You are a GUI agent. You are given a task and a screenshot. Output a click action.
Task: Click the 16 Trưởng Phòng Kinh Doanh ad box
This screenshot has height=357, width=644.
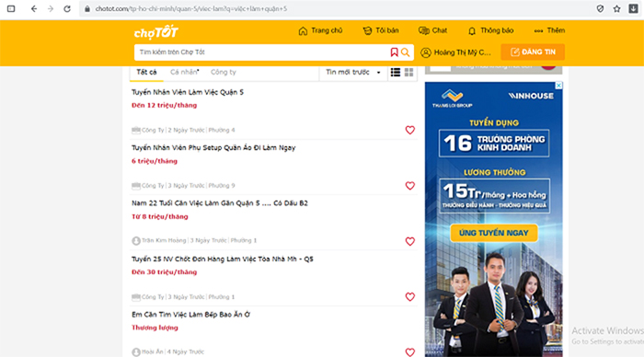494,144
